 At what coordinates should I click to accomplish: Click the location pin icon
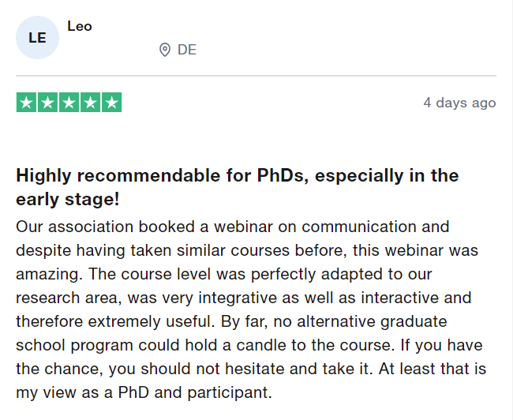click(165, 50)
